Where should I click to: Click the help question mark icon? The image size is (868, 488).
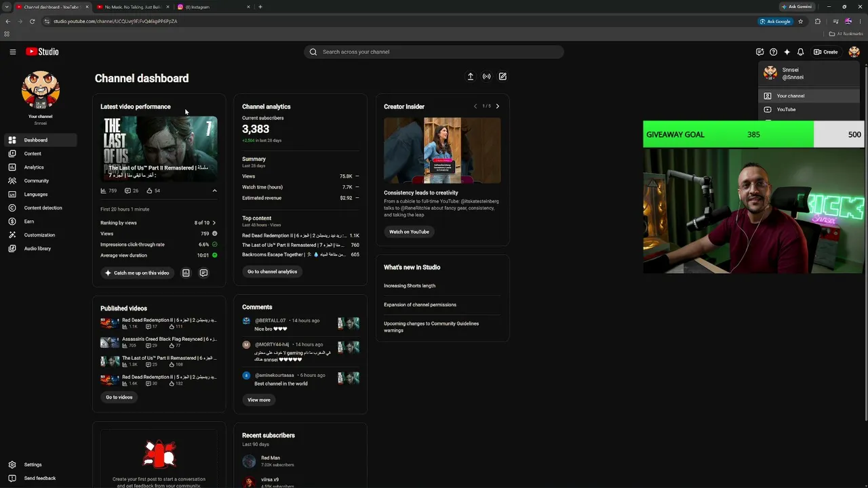click(773, 52)
